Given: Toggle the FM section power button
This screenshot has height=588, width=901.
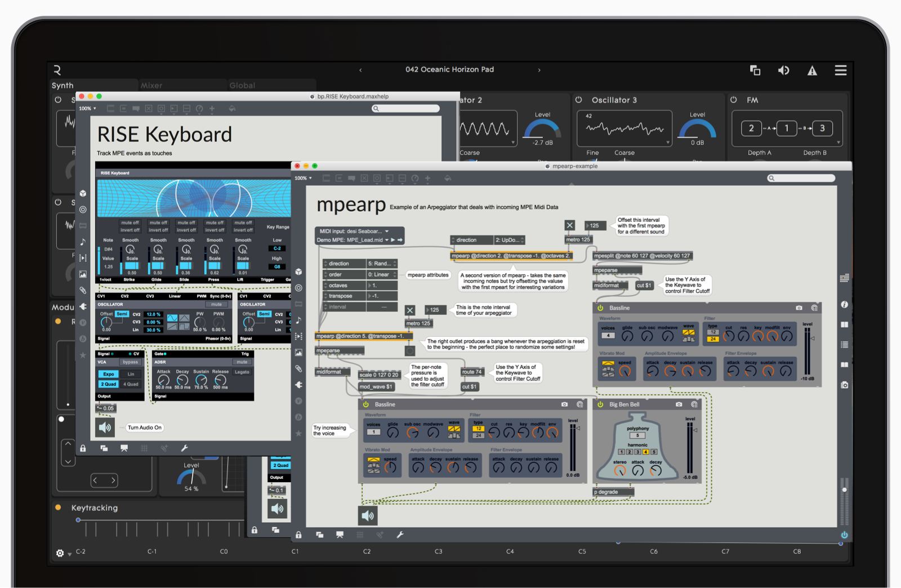Looking at the screenshot, I should 734,100.
